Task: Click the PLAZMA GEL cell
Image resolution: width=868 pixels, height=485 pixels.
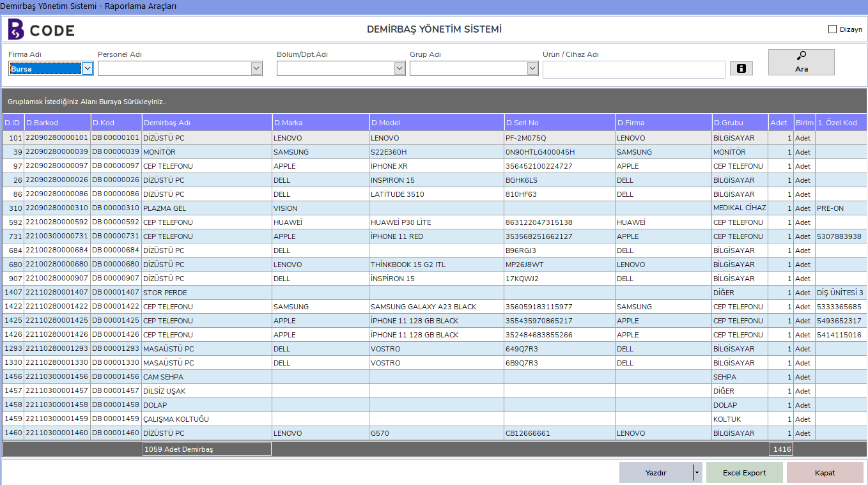Action: tap(207, 208)
